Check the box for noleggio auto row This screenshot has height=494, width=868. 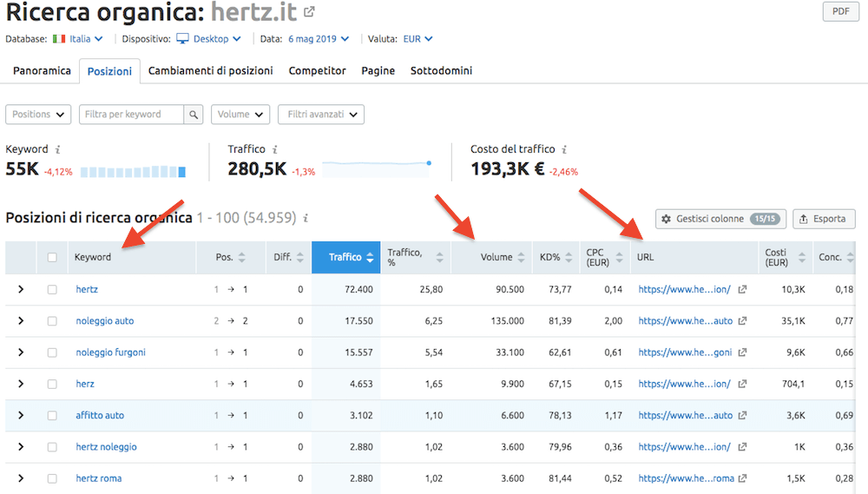[x=52, y=321]
